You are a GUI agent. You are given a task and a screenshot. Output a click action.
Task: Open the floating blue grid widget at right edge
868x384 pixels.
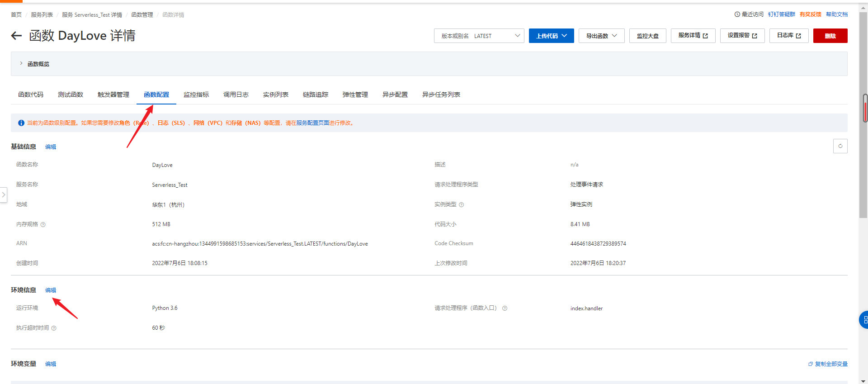click(x=864, y=320)
